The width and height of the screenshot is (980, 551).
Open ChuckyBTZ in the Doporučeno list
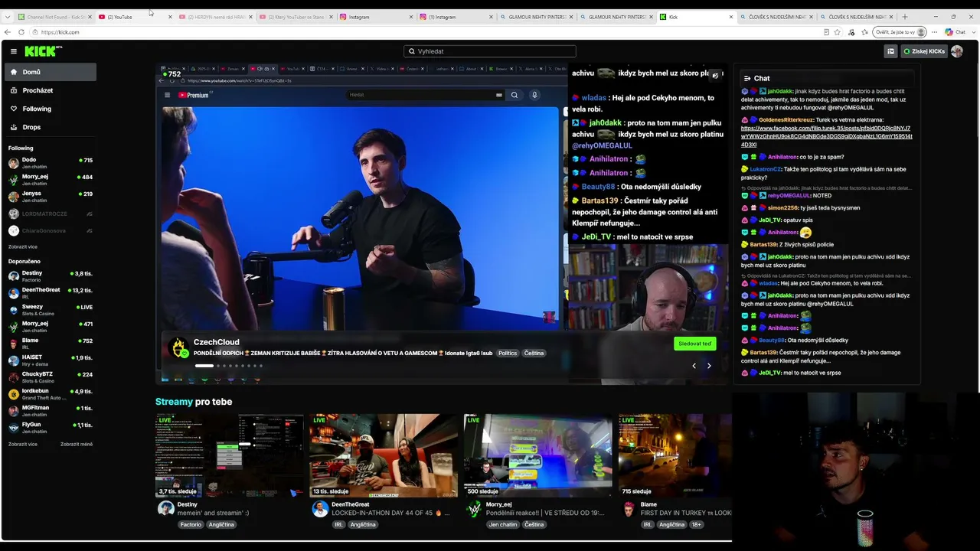[x=50, y=377]
